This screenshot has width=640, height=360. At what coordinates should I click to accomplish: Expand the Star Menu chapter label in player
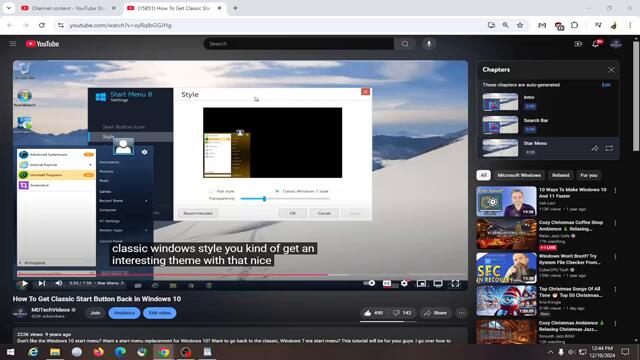[x=111, y=283]
